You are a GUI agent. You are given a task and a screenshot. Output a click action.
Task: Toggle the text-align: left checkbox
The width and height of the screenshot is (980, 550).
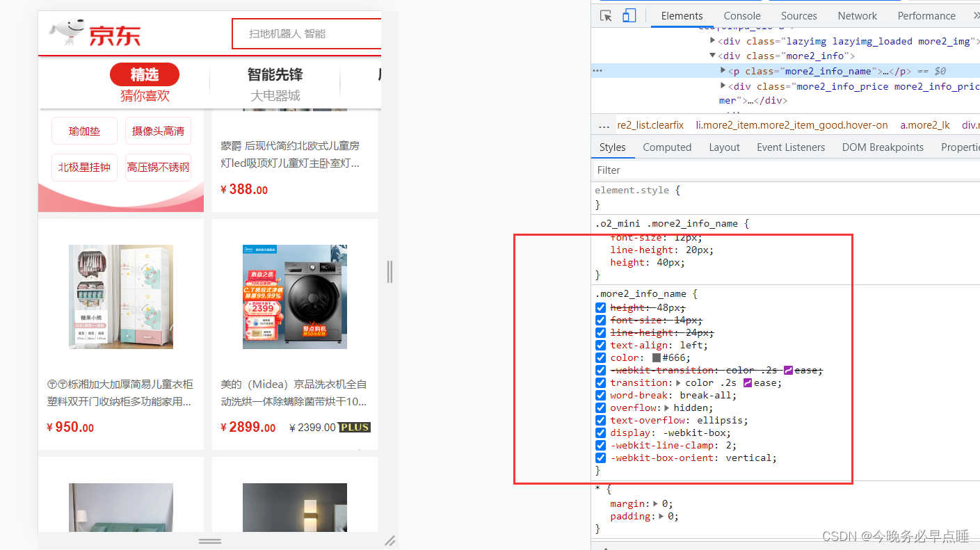[601, 346]
